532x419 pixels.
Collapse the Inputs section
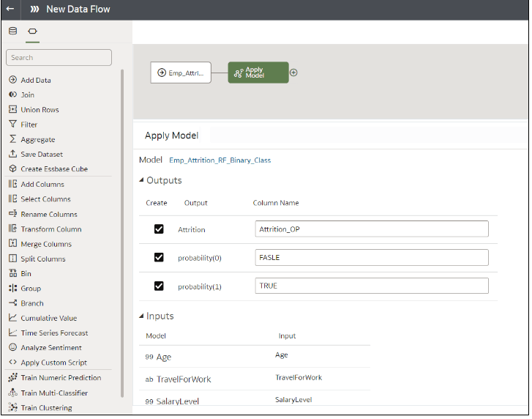(142, 316)
